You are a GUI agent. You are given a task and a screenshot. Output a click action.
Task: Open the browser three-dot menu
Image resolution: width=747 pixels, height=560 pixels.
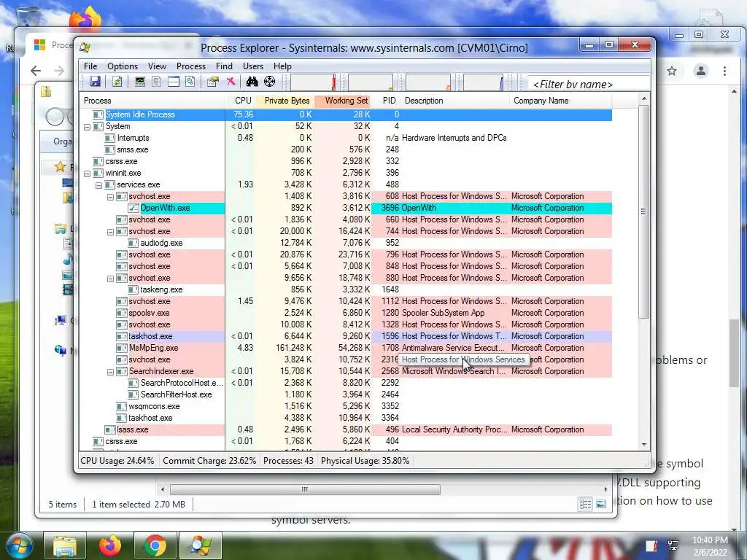click(724, 71)
